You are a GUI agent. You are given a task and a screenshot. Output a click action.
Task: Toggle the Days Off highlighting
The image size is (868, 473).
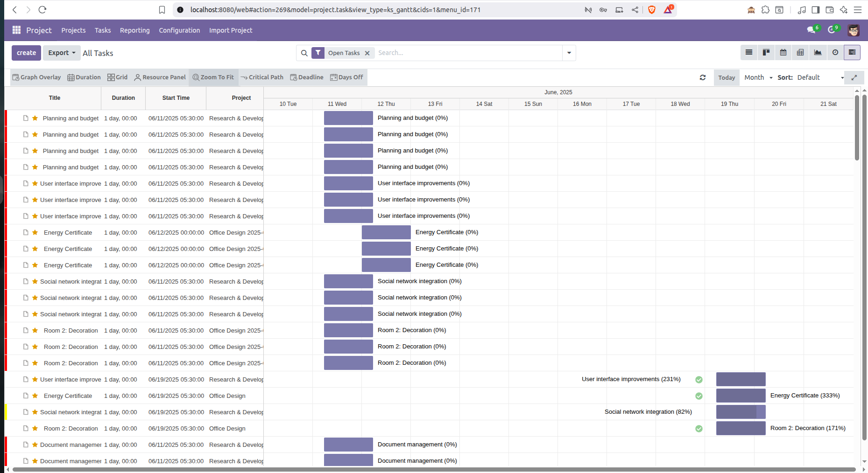(x=346, y=77)
